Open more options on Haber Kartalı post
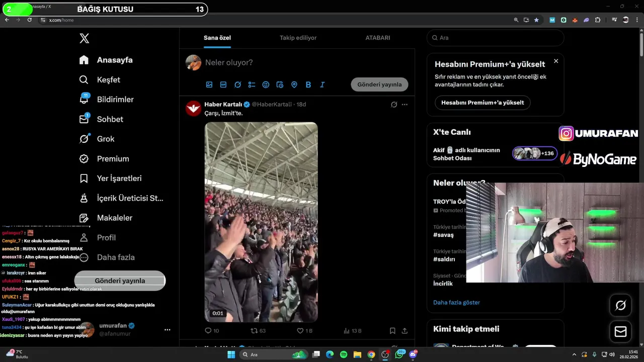This screenshot has width=644, height=362. coord(405,105)
